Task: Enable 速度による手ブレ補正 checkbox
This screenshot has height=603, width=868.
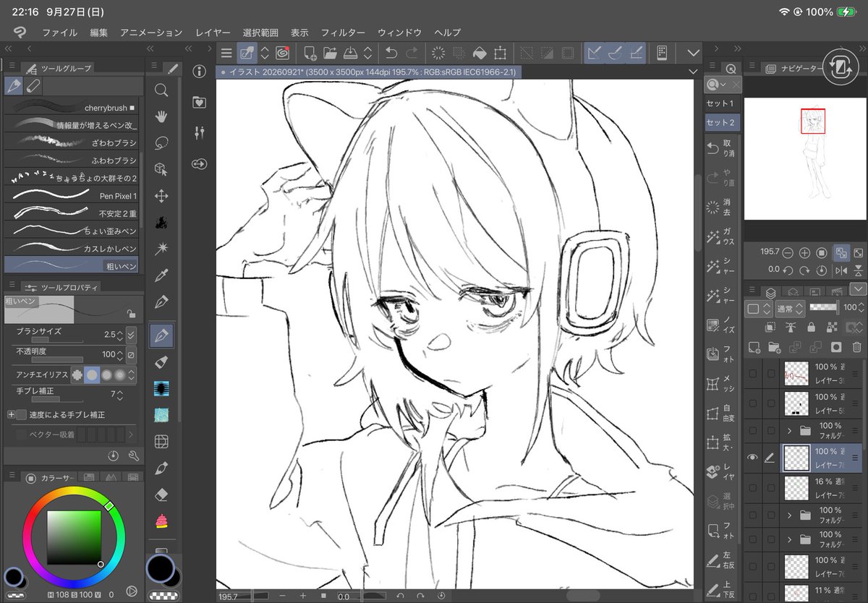Action: click(x=21, y=415)
